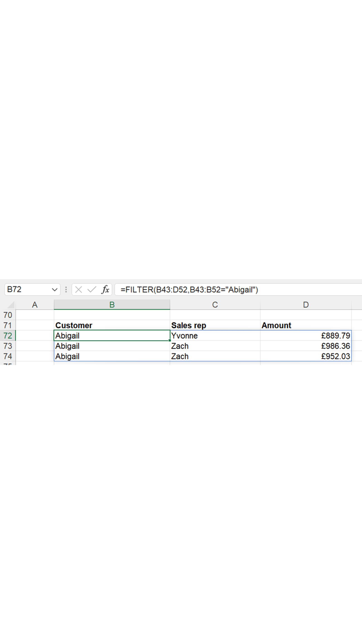Screen dimensions: 362x644
Task: Click into the FILTER formula bar text
Action: [189, 290]
